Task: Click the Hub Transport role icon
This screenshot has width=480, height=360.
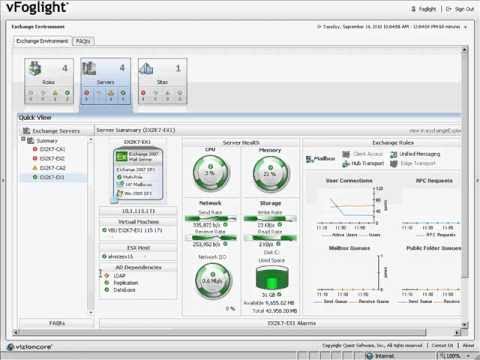Action: [346, 164]
